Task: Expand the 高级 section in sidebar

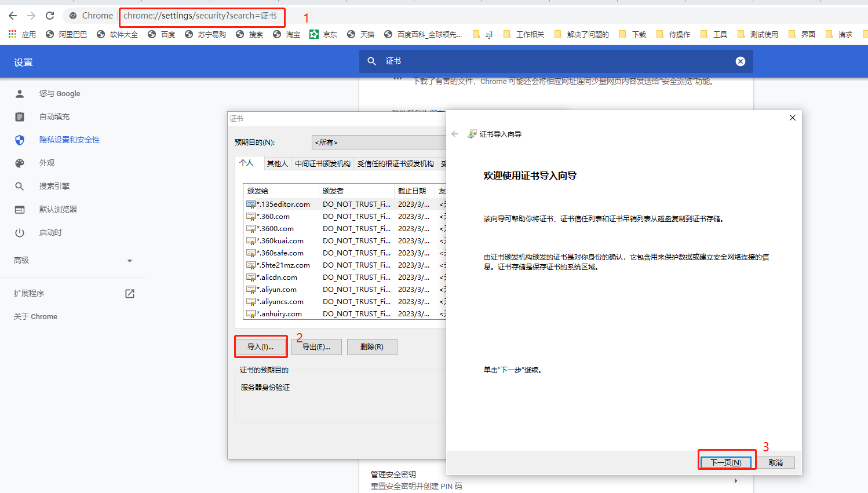Action: pyautogui.click(x=129, y=260)
